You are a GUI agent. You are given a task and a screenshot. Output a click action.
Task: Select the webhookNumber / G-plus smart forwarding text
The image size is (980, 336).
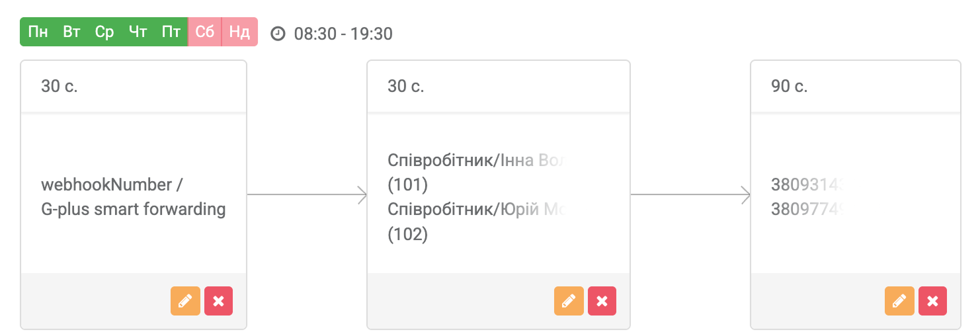[x=133, y=196]
